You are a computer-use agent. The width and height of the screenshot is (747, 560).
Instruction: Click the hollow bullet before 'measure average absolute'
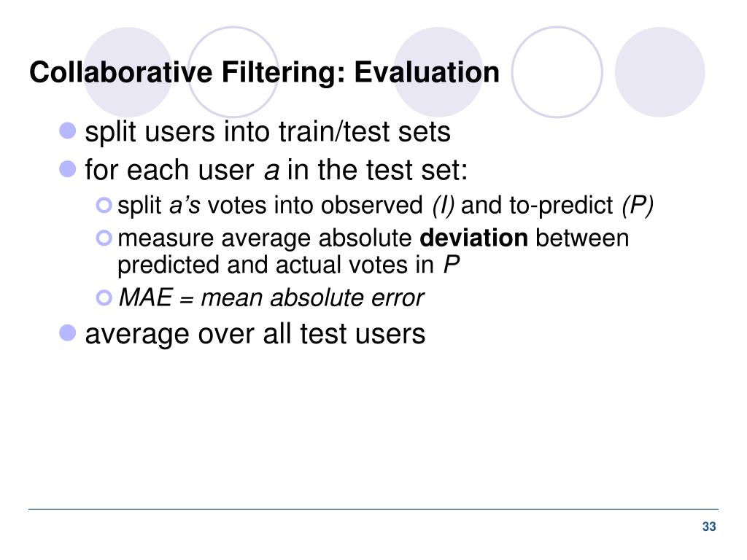coord(104,238)
